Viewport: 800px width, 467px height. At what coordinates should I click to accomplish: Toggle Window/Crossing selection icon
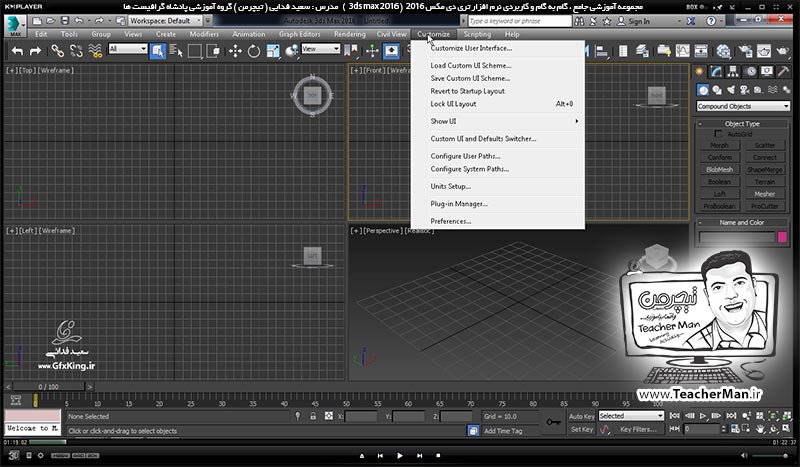tap(213, 51)
